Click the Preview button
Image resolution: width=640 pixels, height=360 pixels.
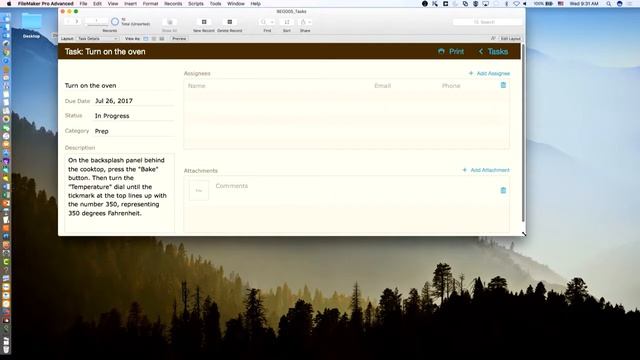(x=179, y=38)
